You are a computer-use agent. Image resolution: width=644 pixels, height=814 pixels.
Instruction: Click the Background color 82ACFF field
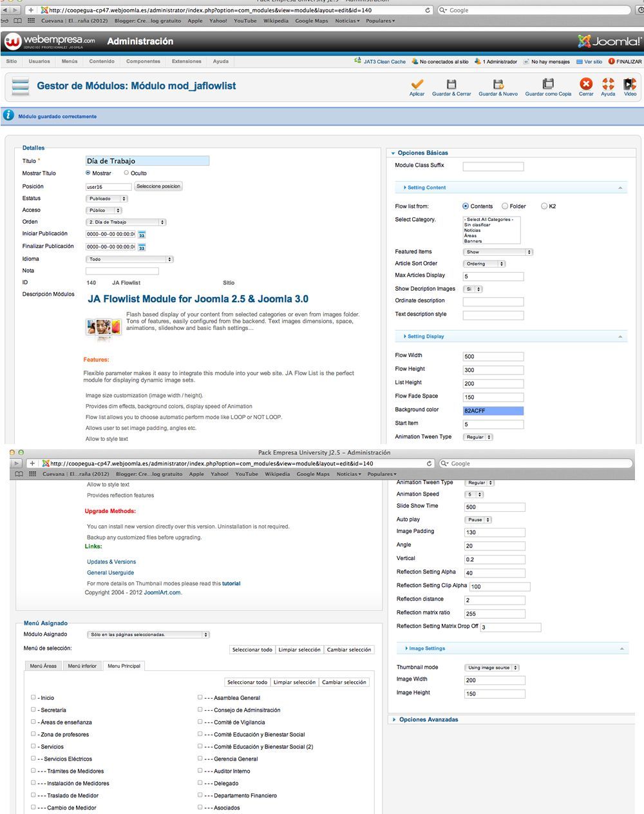tap(493, 411)
